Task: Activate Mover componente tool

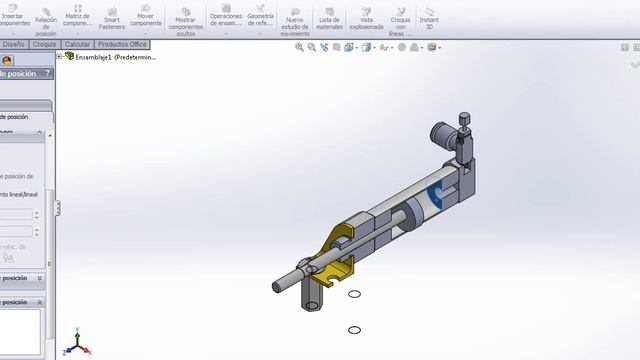Action: 146,16
